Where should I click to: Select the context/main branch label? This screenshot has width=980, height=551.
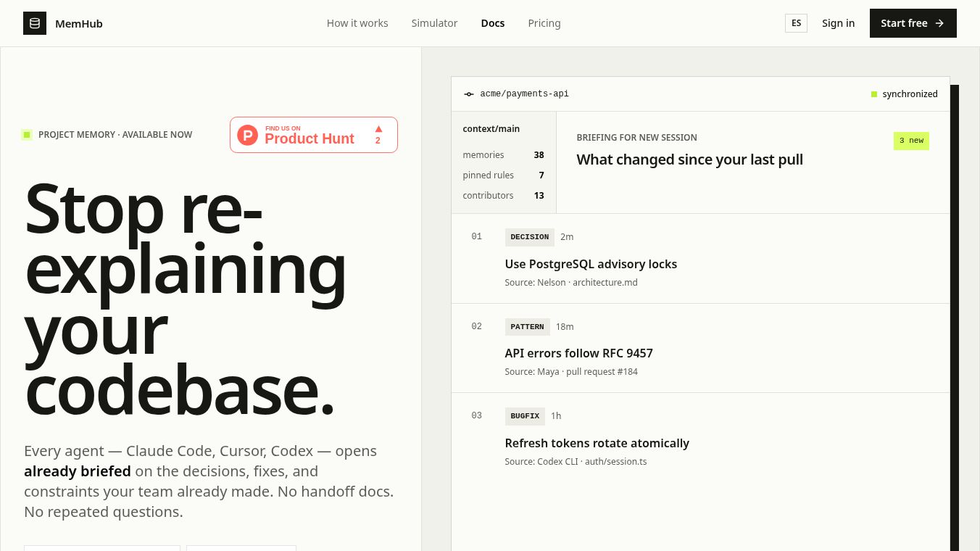tap(491, 129)
